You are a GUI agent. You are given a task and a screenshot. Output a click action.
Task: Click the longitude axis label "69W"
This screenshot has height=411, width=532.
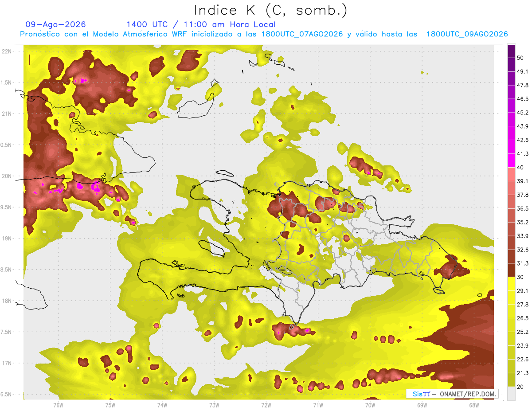tap(422, 405)
